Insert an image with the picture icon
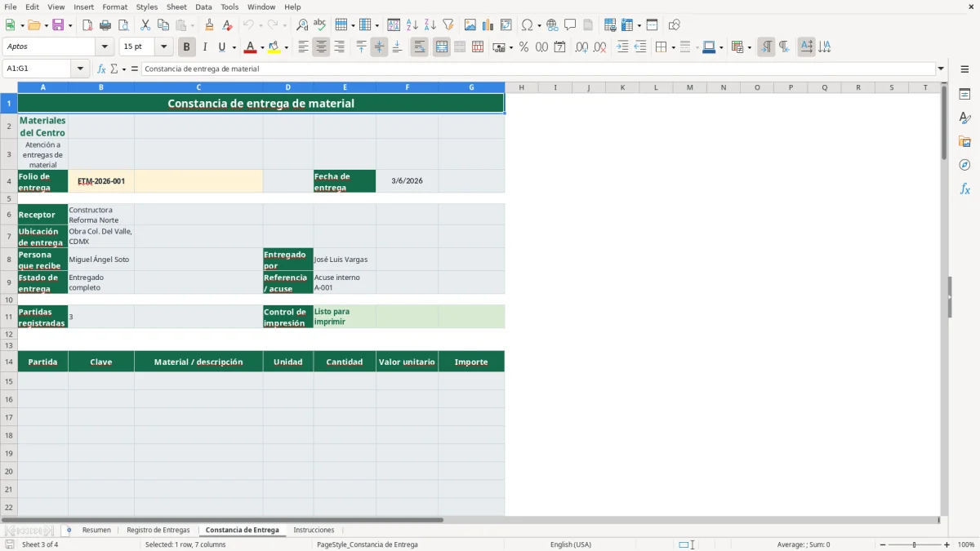 click(470, 25)
